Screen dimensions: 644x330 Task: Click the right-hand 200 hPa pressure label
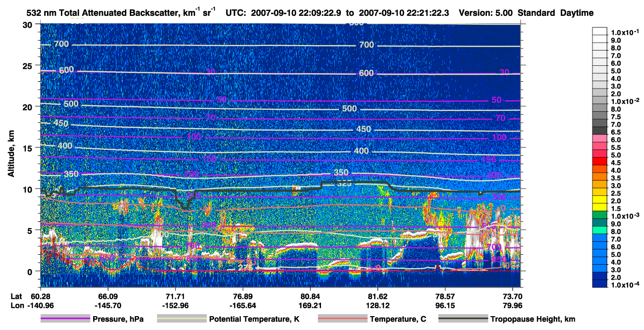[x=494, y=175]
